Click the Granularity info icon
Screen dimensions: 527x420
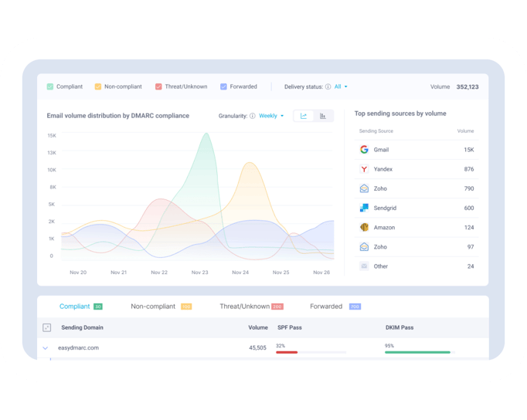[x=253, y=116]
